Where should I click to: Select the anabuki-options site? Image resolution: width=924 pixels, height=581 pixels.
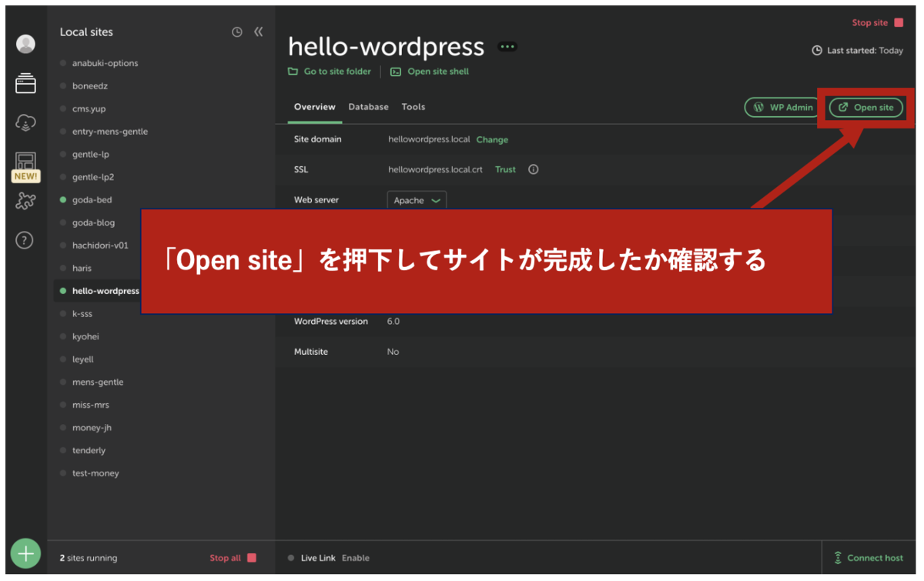point(105,63)
